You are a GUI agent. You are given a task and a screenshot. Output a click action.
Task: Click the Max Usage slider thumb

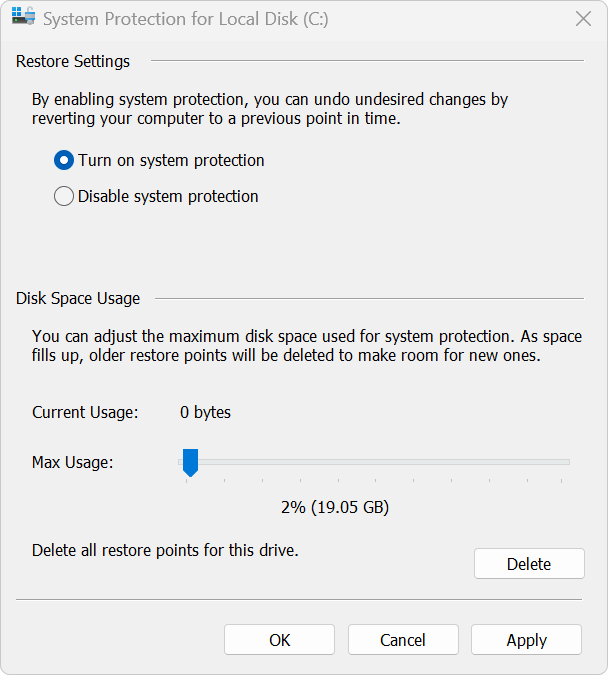(x=190, y=462)
